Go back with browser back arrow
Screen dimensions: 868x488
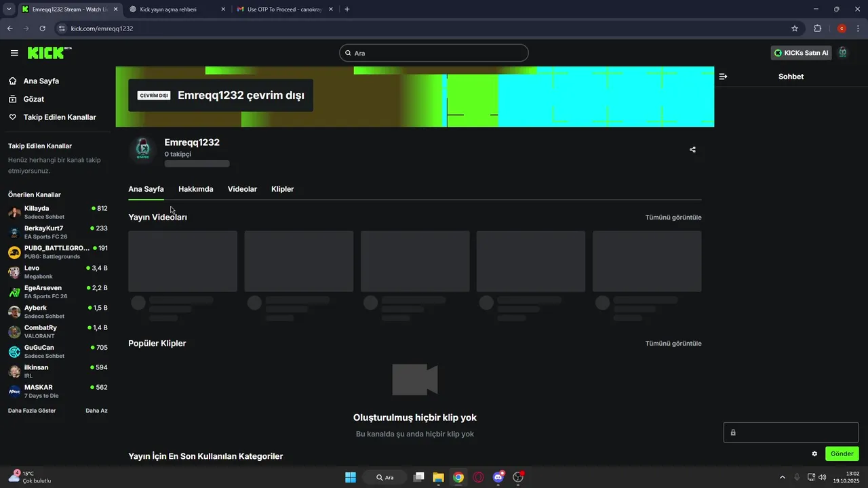pos(9,28)
